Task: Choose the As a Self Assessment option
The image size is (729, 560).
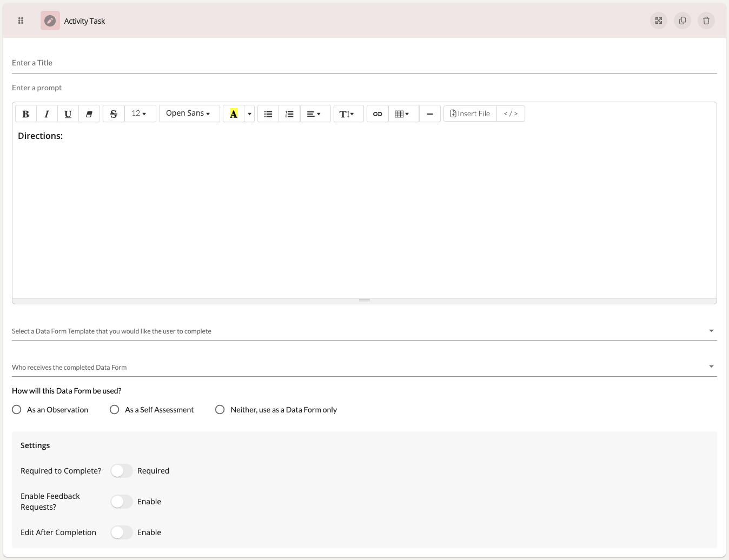Action: click(x=115, y=410)
